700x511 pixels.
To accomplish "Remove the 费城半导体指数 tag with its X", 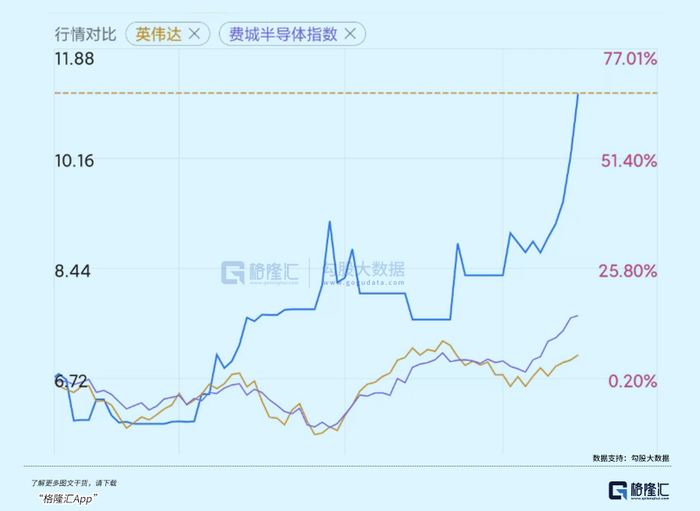I will (350, 34).
